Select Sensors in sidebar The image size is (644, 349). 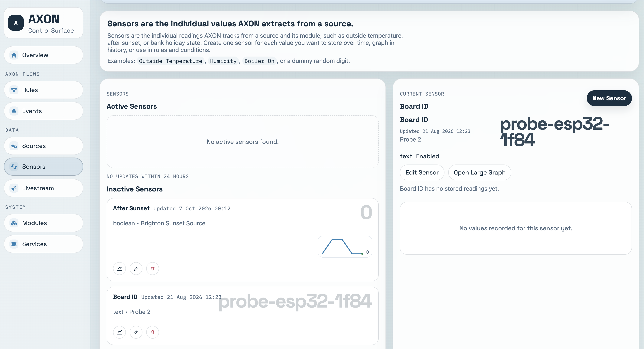click(44, 167)
